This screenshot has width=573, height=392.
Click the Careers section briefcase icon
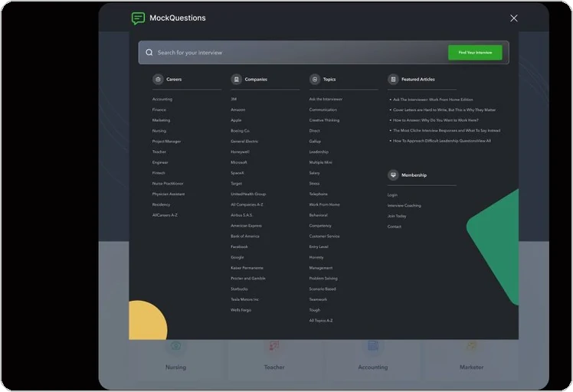coord(158,80)
